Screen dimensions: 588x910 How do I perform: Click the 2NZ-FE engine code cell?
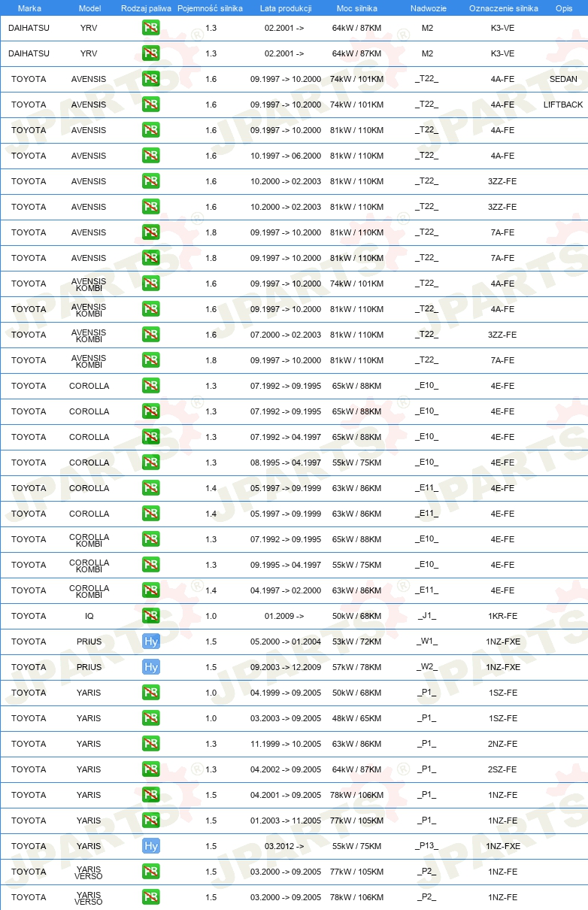tap(503, 744)
